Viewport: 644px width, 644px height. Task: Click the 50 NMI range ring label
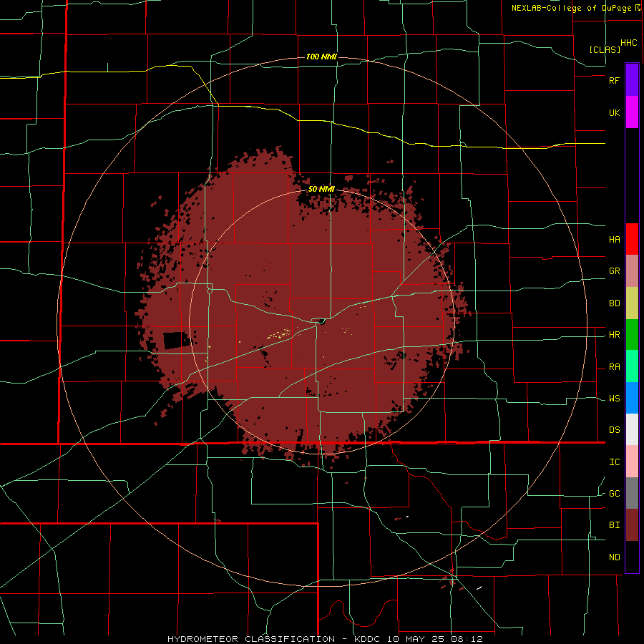pos(321,190)
